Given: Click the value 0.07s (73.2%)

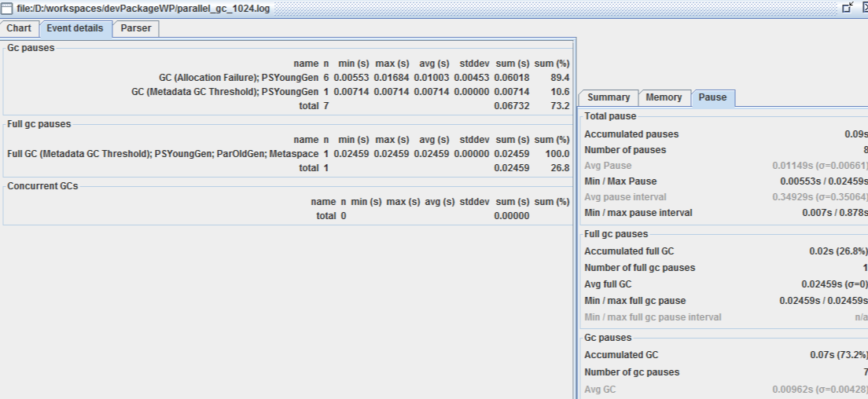Looking at the screenshot, I should pyautogui.click(x=838, y=355).
